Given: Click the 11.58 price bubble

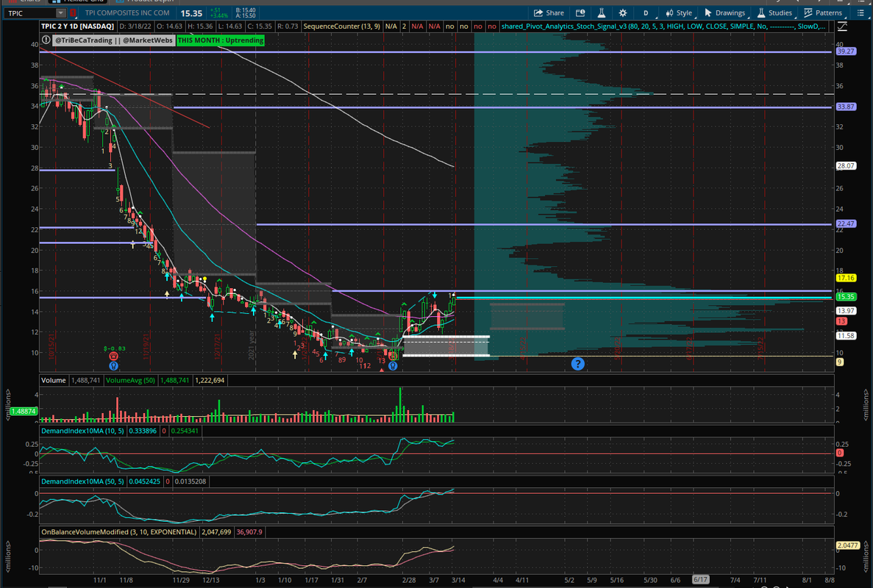Looking at the screenshot, I should point(846,335).
